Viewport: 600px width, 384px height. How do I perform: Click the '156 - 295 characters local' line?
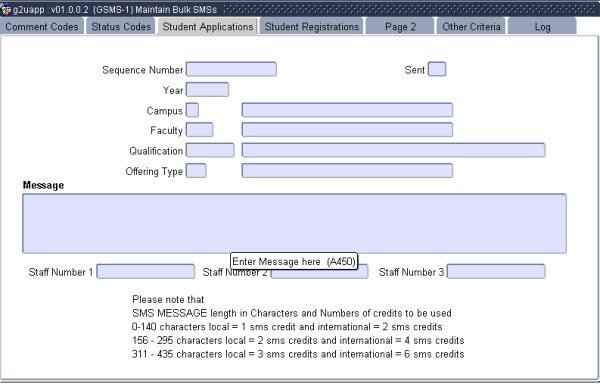pyautogui.click(x=298, y=340)
